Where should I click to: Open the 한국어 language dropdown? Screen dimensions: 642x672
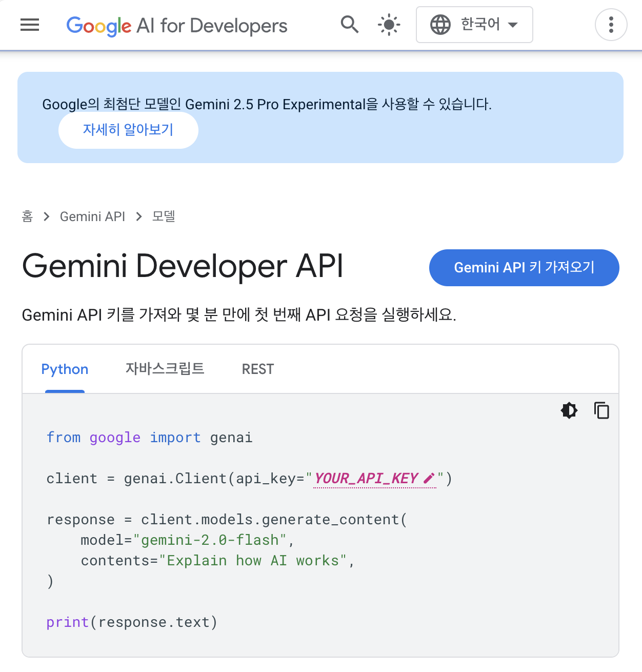tap(474, 25)
